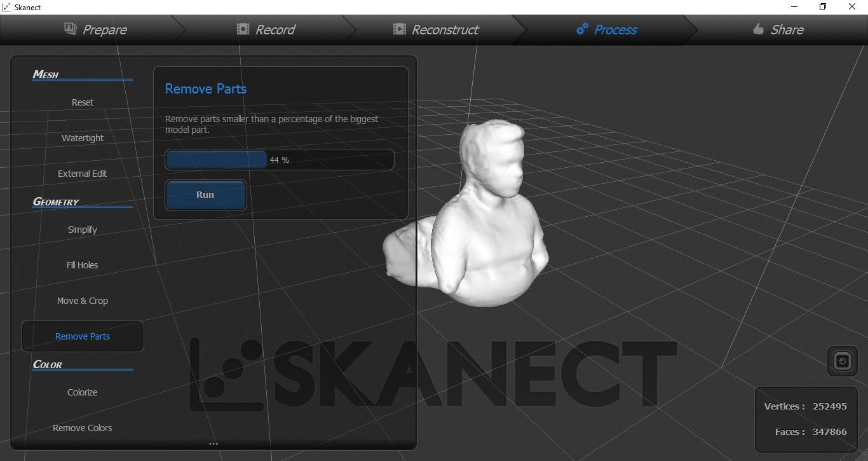Open the Fill Holes option
Screen dimensions: 868x461
(83, 265)
